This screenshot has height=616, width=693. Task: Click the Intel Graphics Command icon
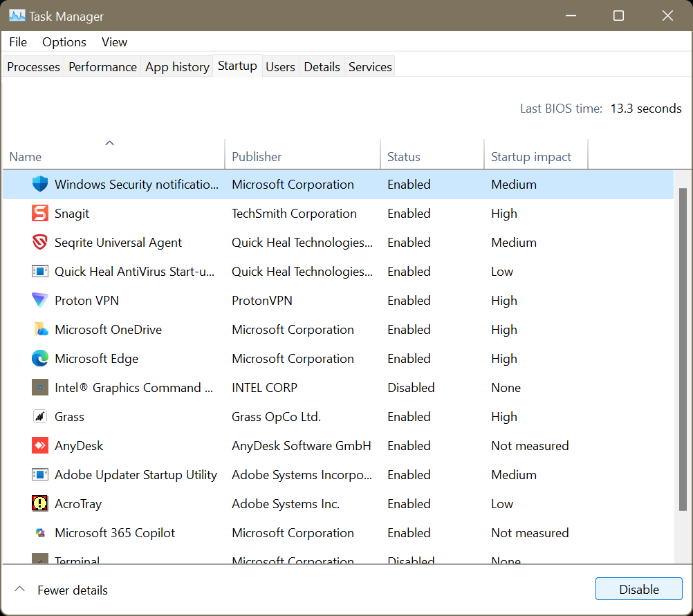[x=40, y=388]
